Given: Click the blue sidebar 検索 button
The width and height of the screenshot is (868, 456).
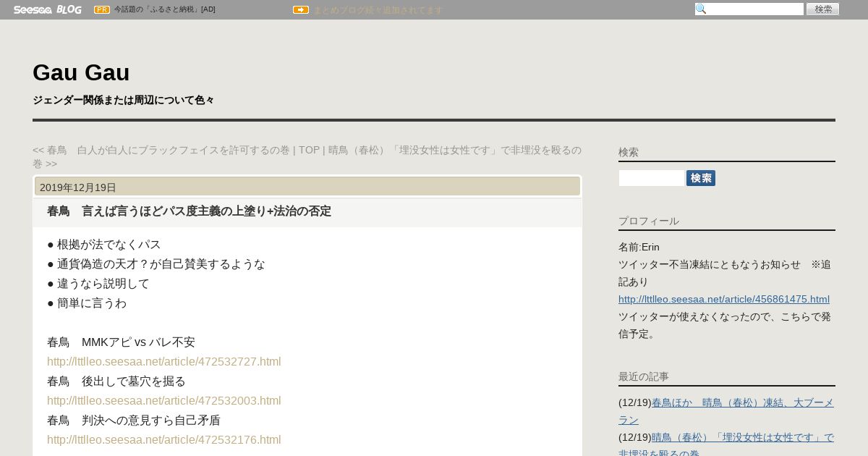Looking at the screenshot, I should click(701, 178).
